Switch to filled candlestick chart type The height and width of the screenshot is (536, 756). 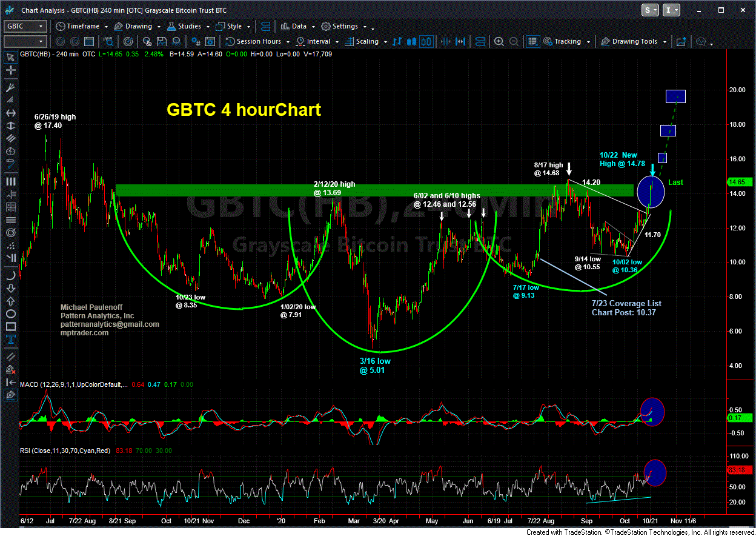[x=411, y=41]
